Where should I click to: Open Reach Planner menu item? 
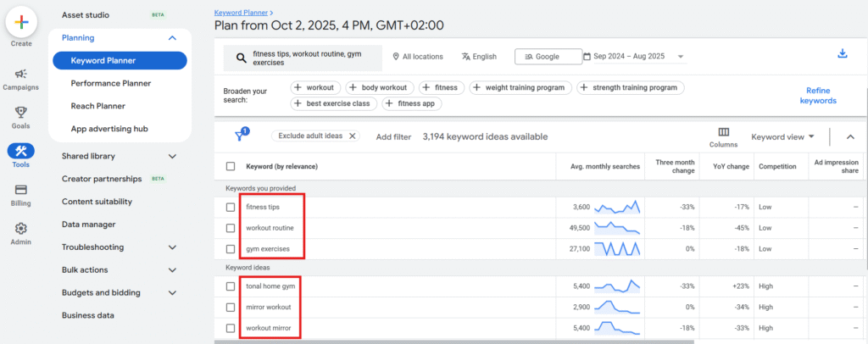point(98,106)
